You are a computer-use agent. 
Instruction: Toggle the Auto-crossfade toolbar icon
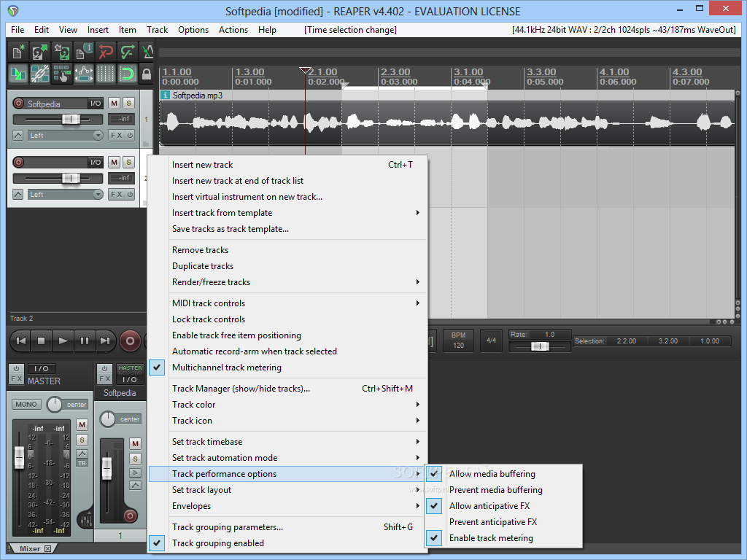click(18, 74)
